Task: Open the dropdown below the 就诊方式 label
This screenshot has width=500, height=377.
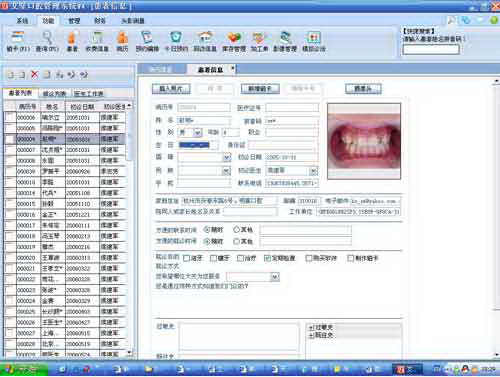Action: [x=275, y=277]
